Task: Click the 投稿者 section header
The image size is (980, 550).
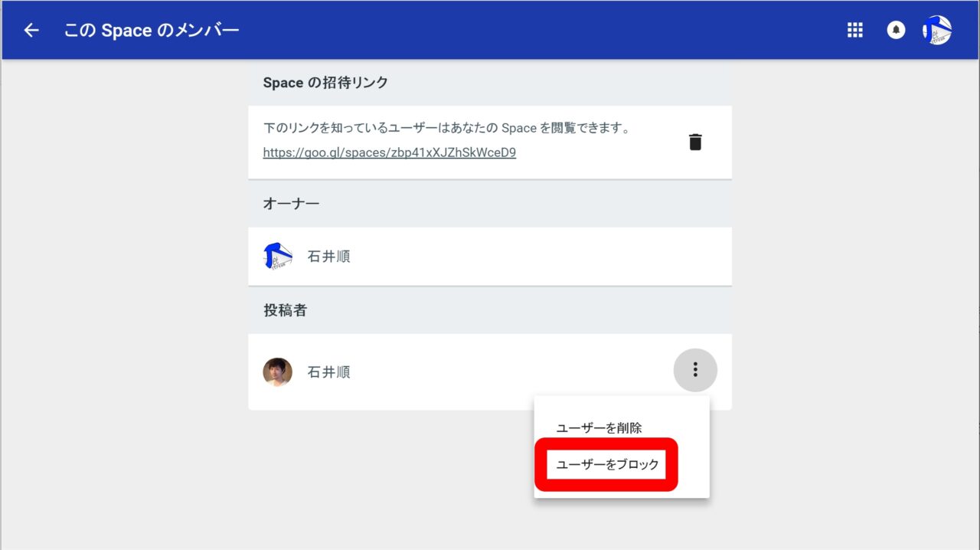Action: click(285, 310)
